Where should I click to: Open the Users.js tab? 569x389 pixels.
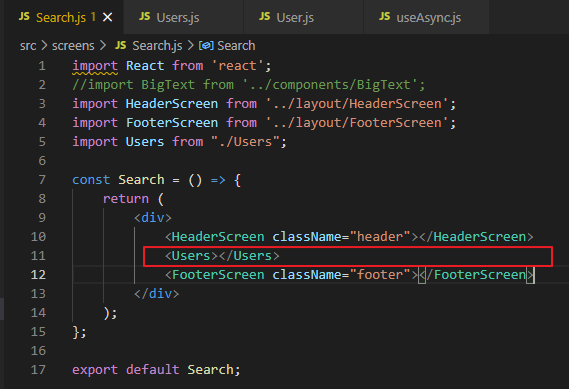point(184,17)
